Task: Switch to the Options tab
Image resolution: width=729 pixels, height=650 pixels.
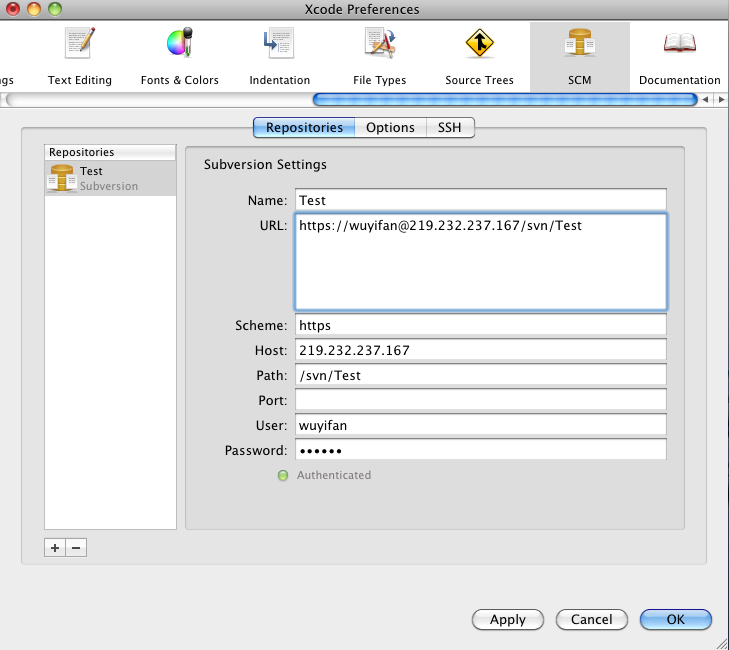Action: [x=390, y=127]
